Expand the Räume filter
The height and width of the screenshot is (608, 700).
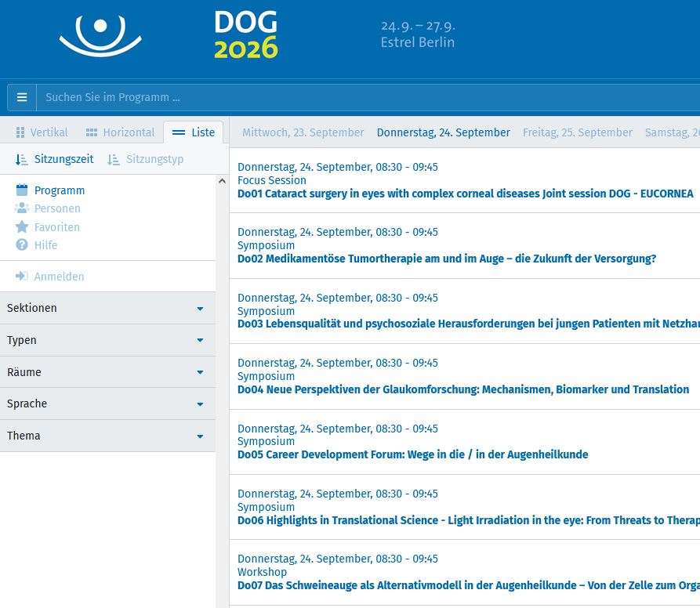(107, 372)
